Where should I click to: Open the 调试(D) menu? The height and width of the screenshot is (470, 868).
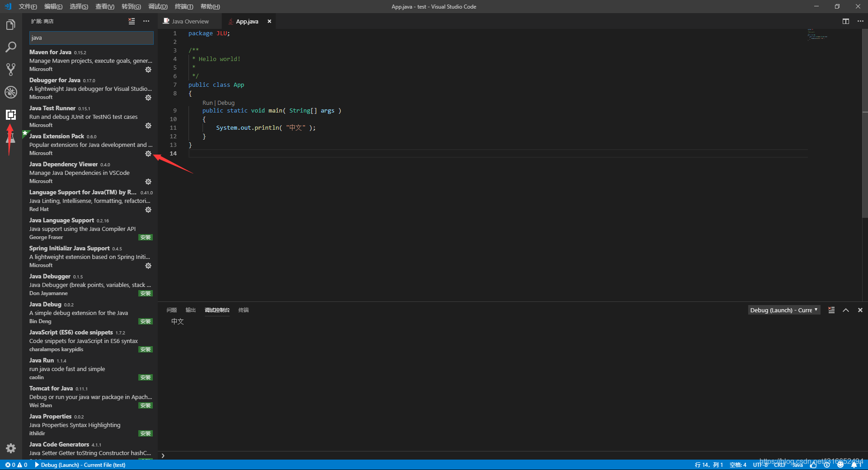click(x=158, y=6)
